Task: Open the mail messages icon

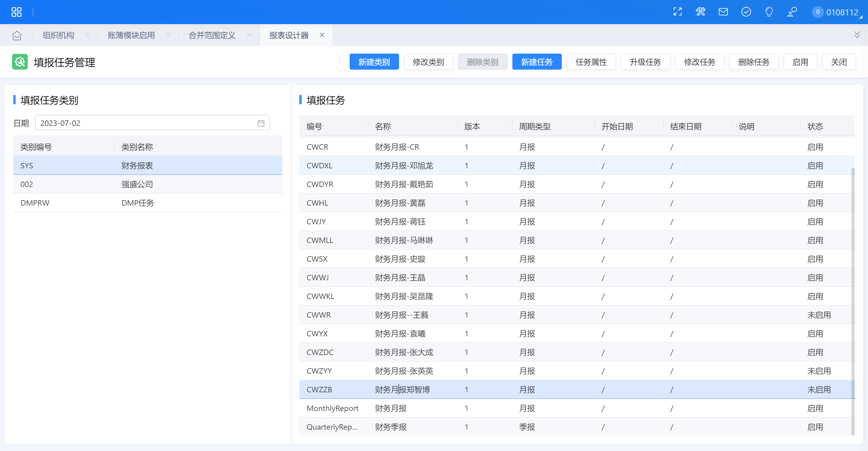Action: [x=723, y=12]
